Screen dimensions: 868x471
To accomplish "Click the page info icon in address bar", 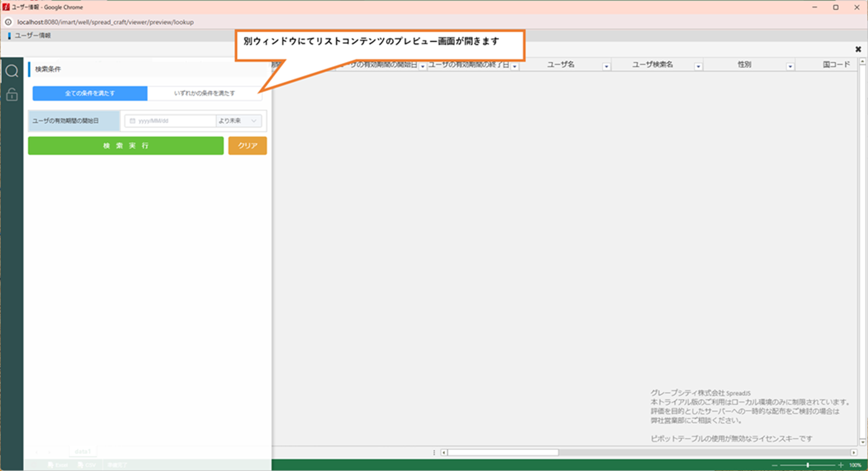I will pyautogui.click(x=8, y=22).
